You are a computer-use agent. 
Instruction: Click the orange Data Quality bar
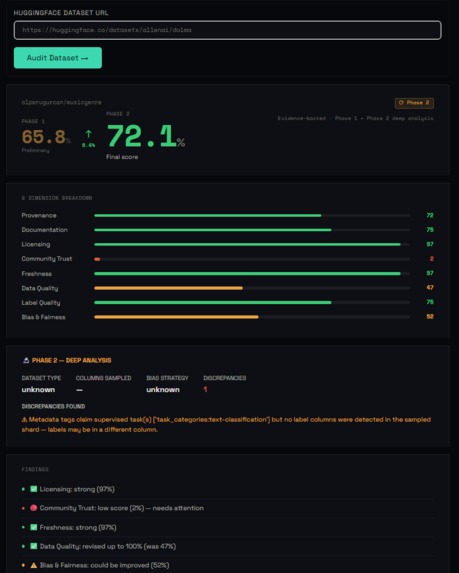(168, 288)
